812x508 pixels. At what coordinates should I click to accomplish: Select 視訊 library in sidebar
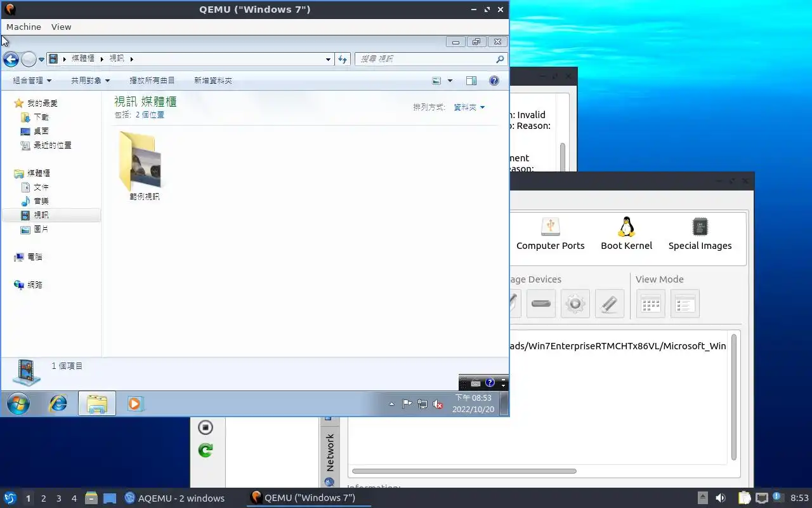[x=51, y=215]
